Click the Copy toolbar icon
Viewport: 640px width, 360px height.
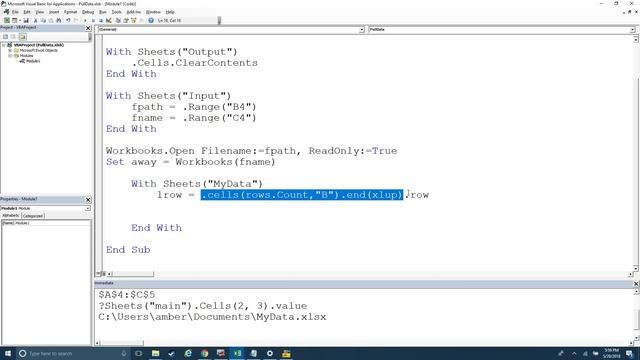(43, 20)
